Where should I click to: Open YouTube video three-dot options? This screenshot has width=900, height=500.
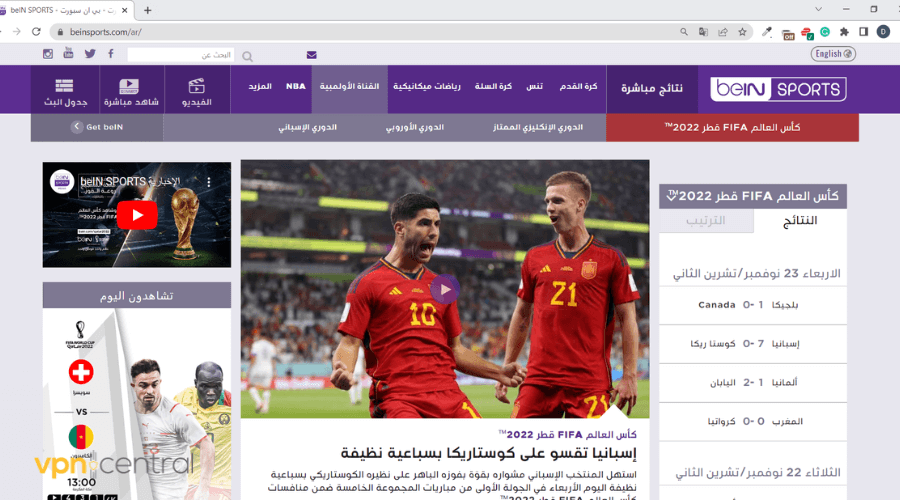tap(209, 182)
